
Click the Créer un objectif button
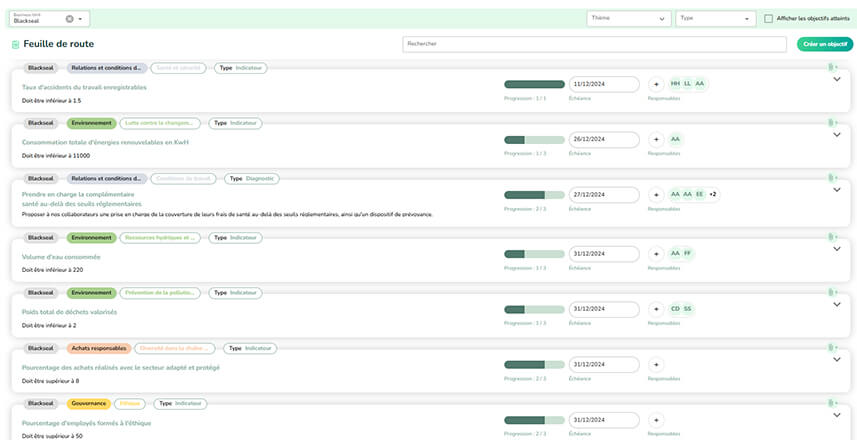tap(824, 44)
